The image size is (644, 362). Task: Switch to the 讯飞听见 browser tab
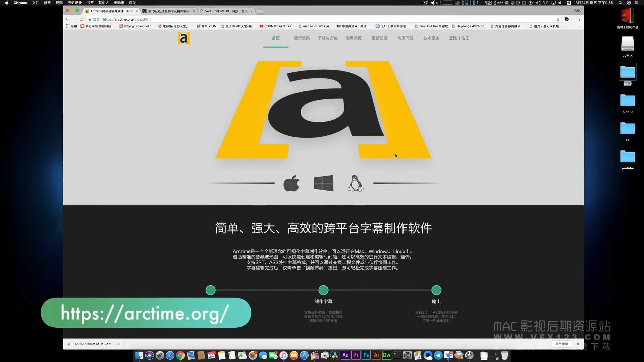[x=168, y=11]
